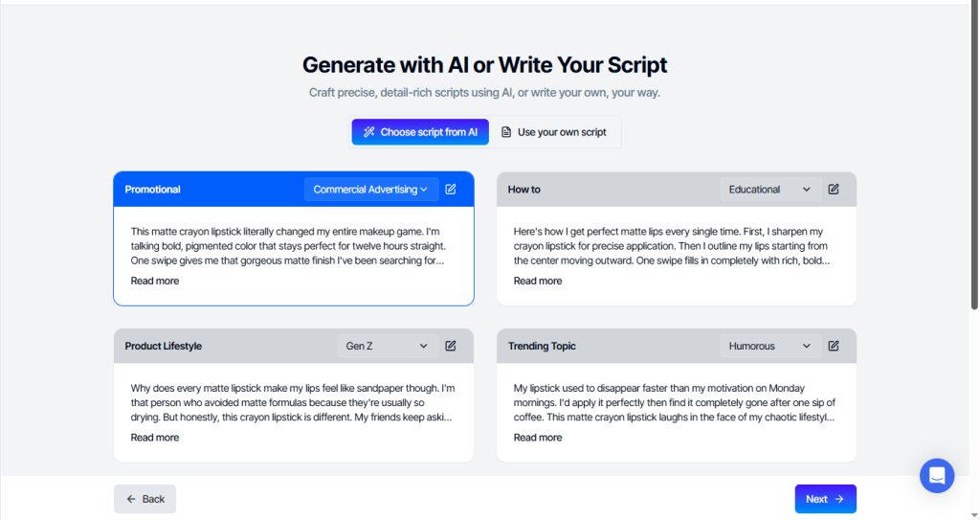980x520 pixels.
Task: Click Read more under Trending Topic script
Action: [538, 438]
